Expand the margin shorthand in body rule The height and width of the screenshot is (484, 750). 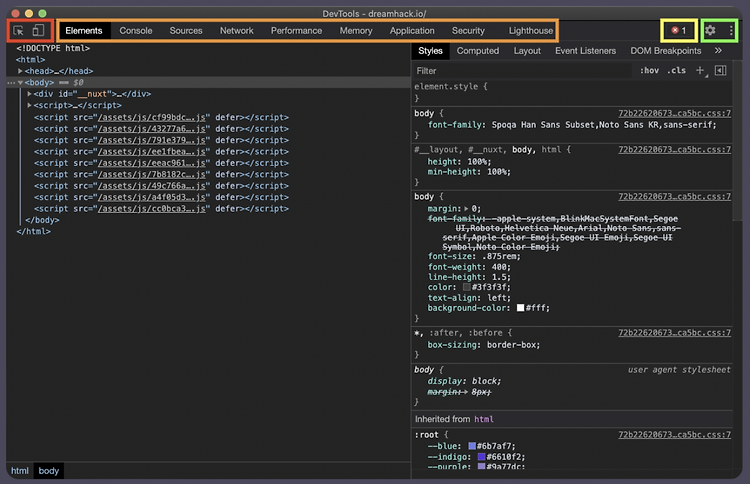[x=466, y=209]
